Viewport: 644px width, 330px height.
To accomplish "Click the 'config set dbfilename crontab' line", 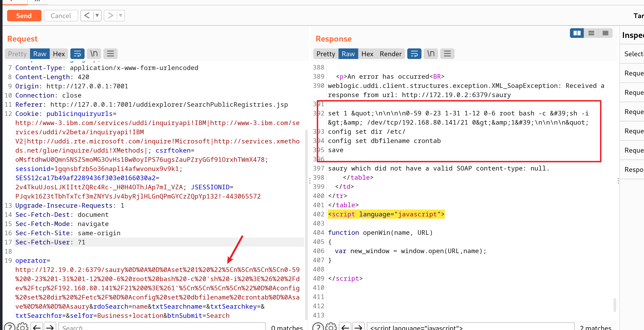I will [x=384, y=141].
